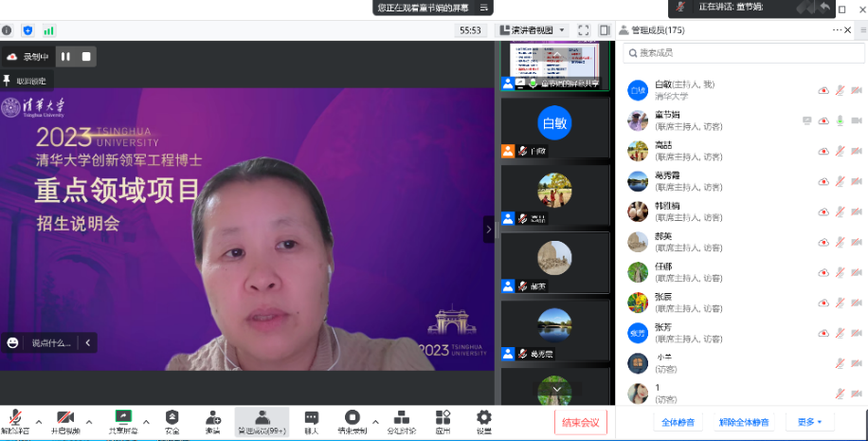The image size is (868, 441).
Task: Toggle 管理成员(99+) members panel
Action: click(262, 422)
